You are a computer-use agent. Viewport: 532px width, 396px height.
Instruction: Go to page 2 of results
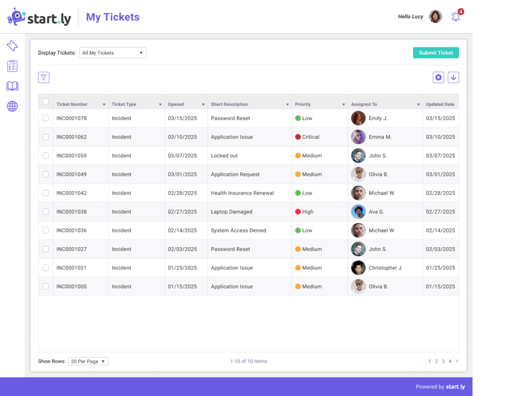point(436,361)
